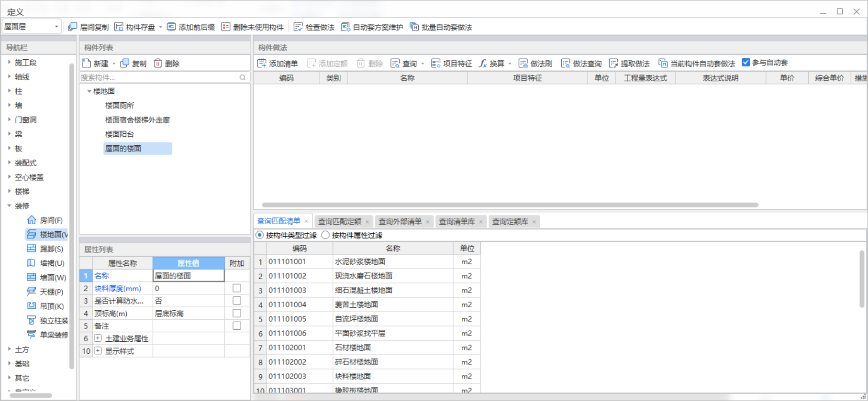868x401 pixels.
Task: Open the 新建 dropdown arrow
Action: click(x=114, y=64)
